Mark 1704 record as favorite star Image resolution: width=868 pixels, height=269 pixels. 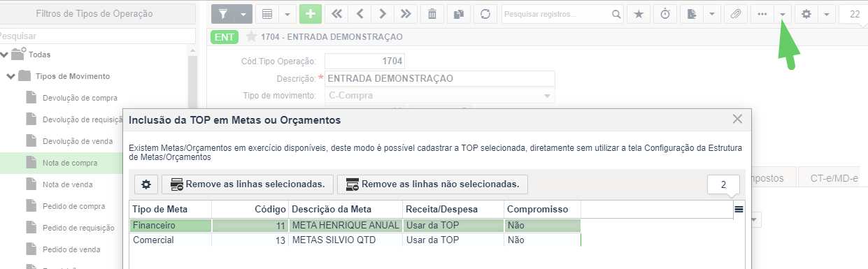[x=251, y=36]
